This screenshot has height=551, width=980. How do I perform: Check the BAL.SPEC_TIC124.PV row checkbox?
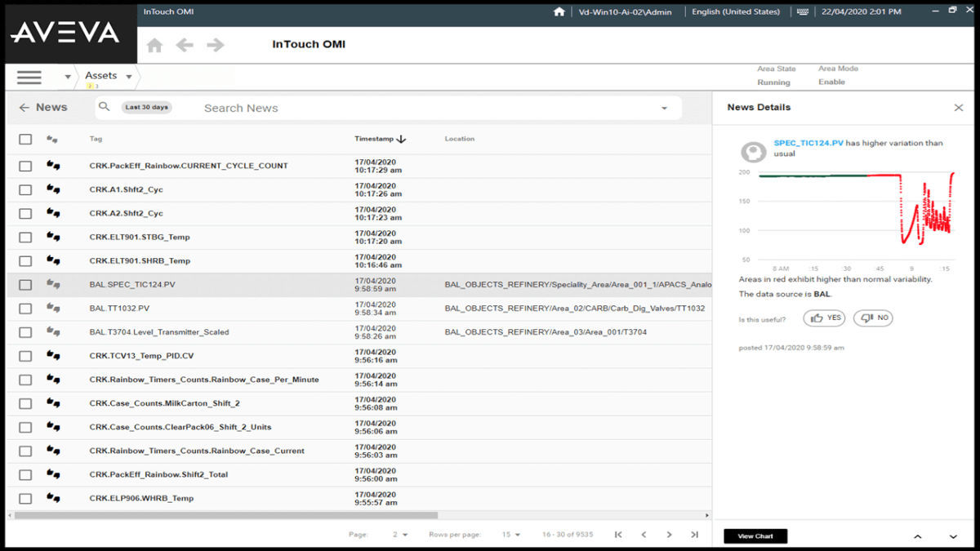click(x=24, y=284)
